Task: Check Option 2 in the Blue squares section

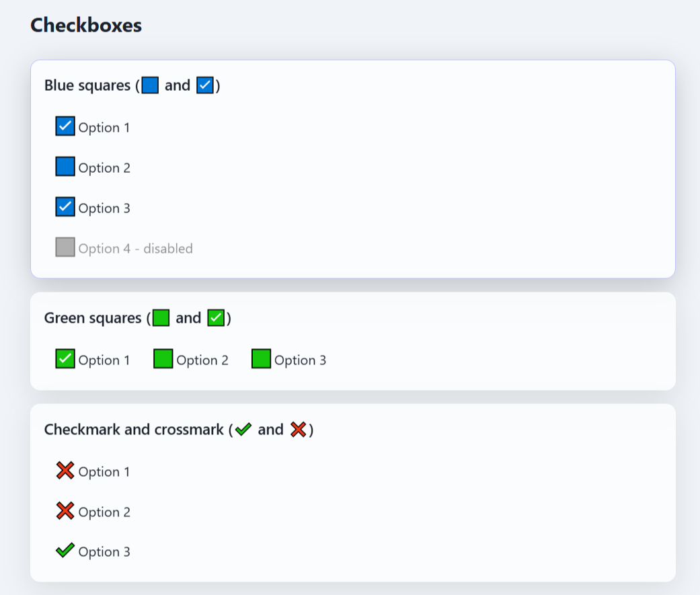Action: (65, 166)
